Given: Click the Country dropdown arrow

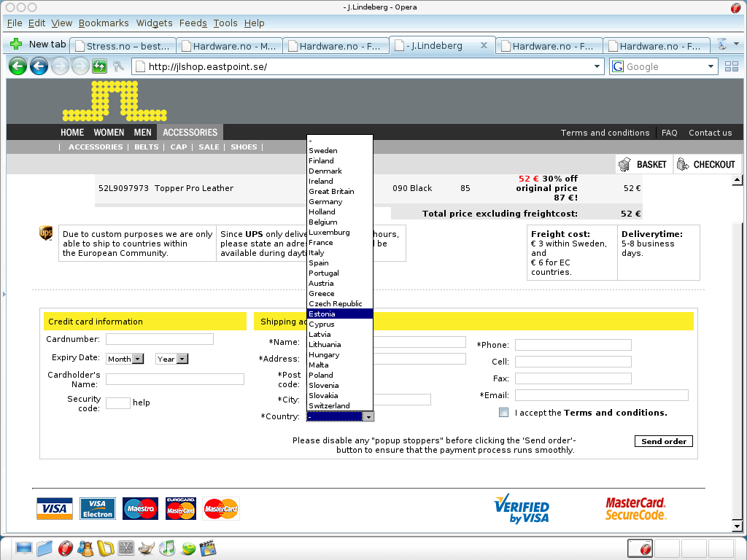Looking at the screenshot, I should click(x=368, y=416).
